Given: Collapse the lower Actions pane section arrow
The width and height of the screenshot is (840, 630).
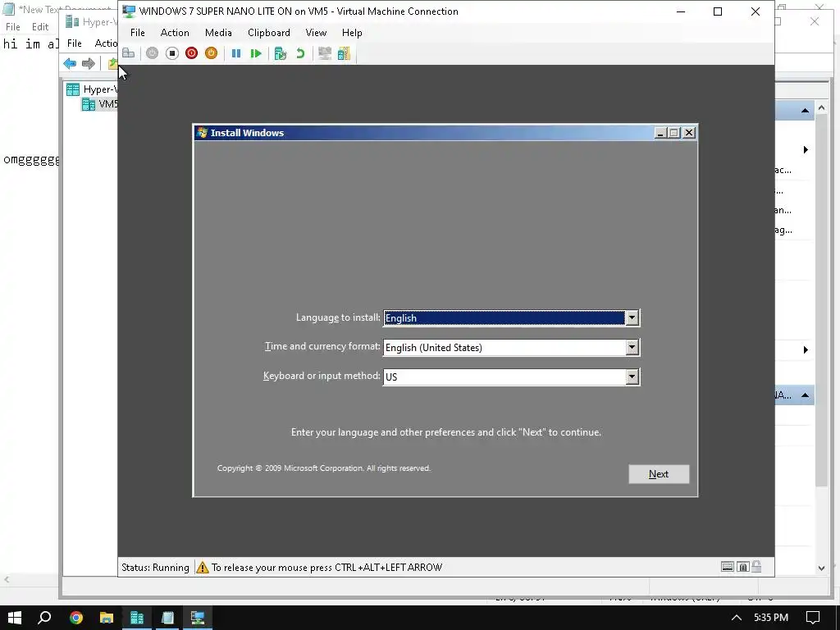Looking at the screenshot, I should point(805,395).
